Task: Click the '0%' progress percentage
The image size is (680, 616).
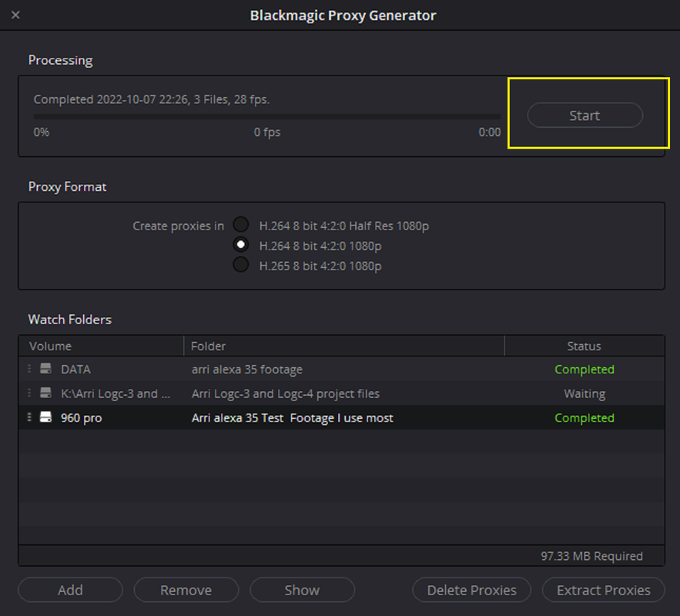Action: pyautogui.click(x=42, y=132)
